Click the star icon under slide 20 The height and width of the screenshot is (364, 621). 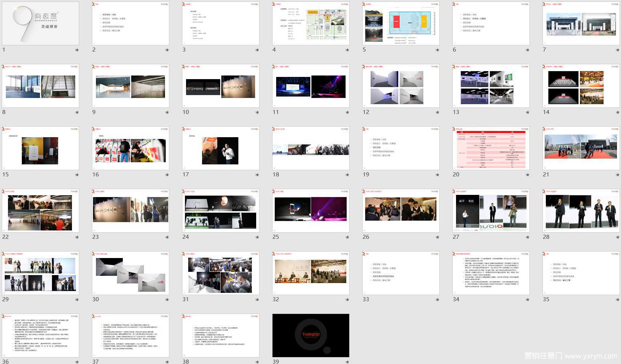point(528,175)
